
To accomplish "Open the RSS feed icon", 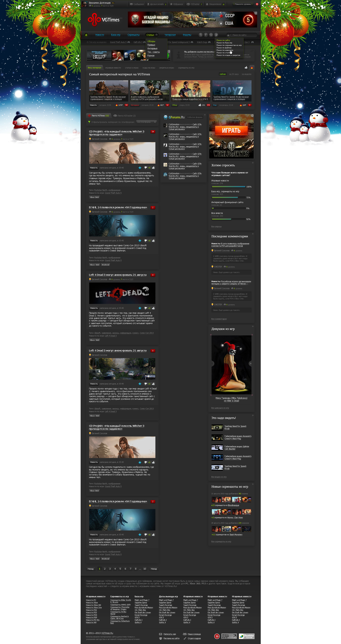I will tap(201, 35).
